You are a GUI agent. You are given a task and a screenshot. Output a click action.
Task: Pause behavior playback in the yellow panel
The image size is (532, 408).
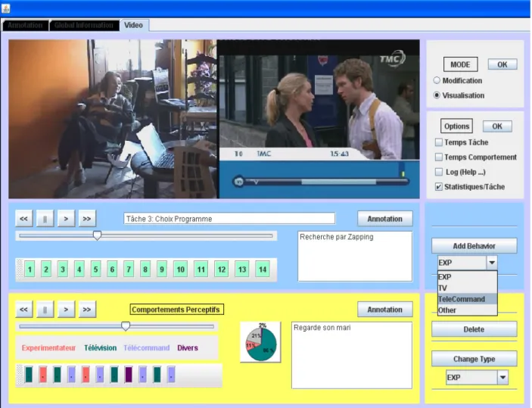[45, 310]
